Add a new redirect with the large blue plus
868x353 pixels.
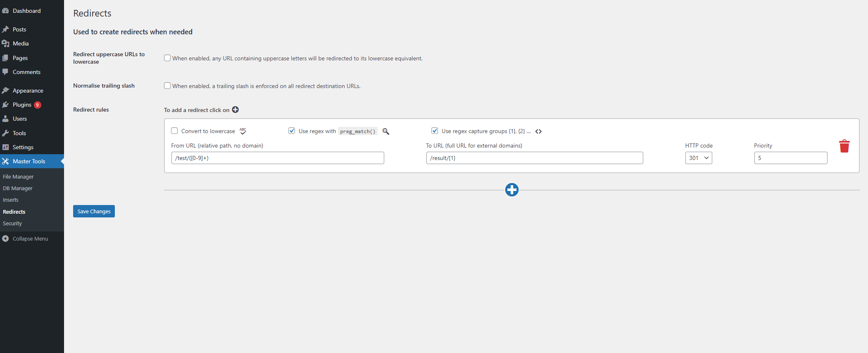(x=512, y=190)
